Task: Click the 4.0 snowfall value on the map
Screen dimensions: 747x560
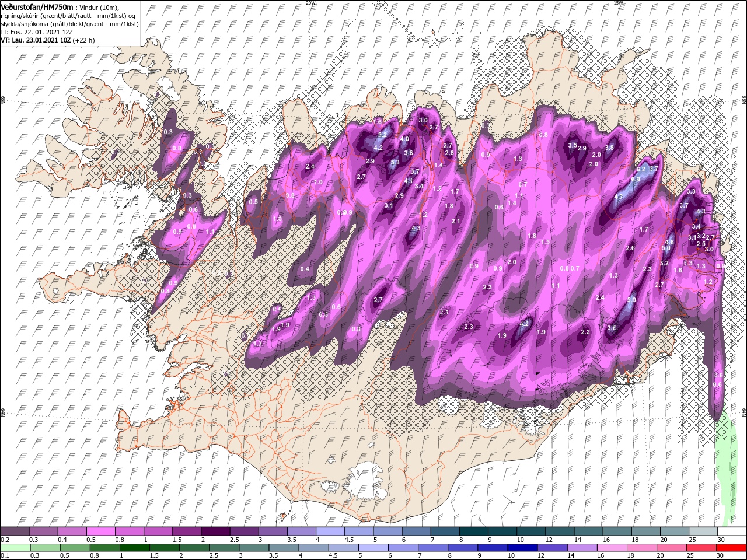Action: click(404, 139)
